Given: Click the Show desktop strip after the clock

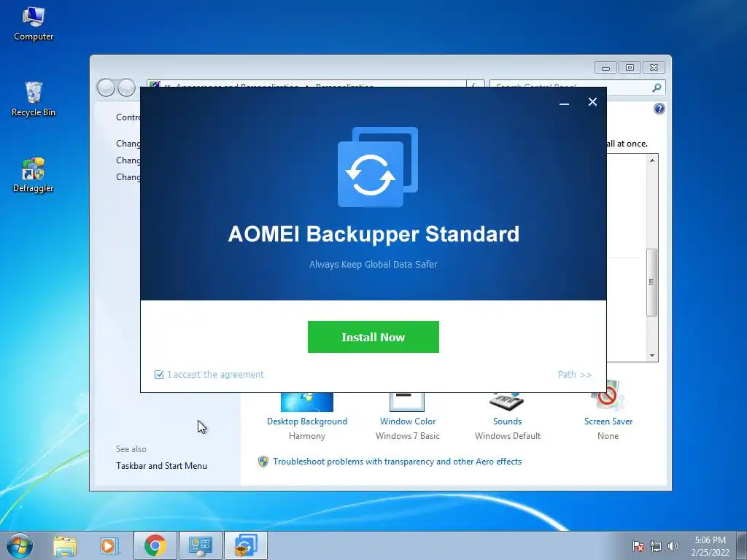Looking at the screenshot, I should tap(742, 545).
